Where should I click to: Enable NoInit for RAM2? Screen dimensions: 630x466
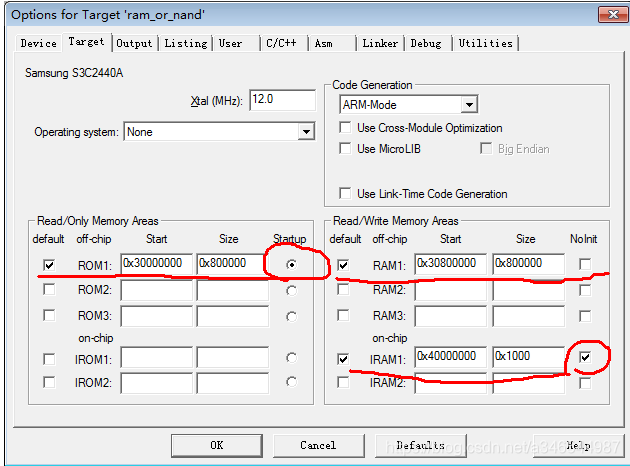coord(585,290)
